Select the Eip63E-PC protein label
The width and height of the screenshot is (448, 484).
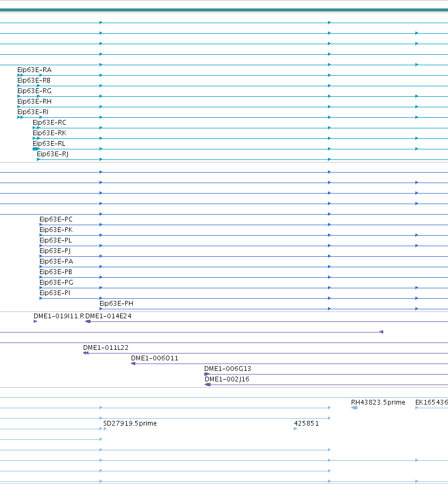tap(56, 219)
